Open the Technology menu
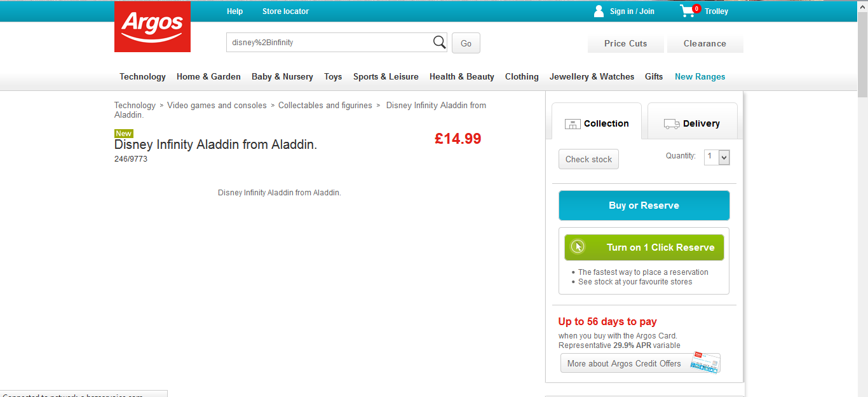This screenshot has height=397, width=868. 142,76
